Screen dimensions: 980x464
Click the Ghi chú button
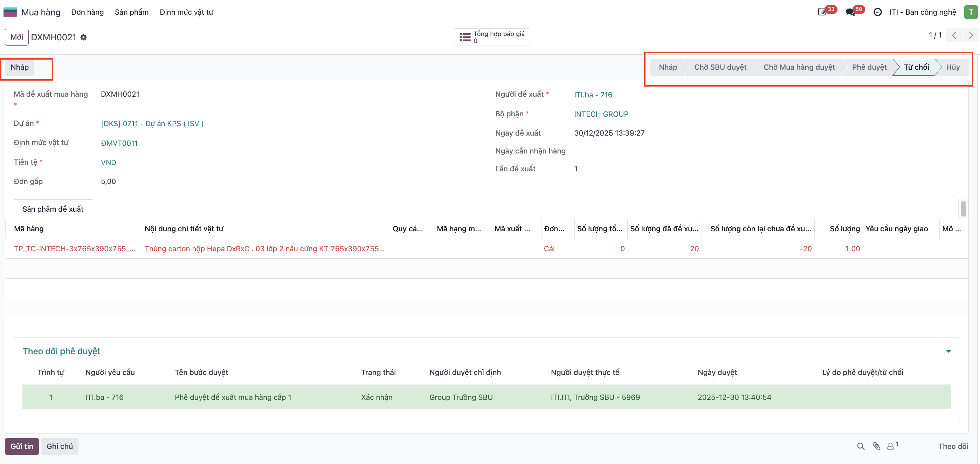pos(60,446)
